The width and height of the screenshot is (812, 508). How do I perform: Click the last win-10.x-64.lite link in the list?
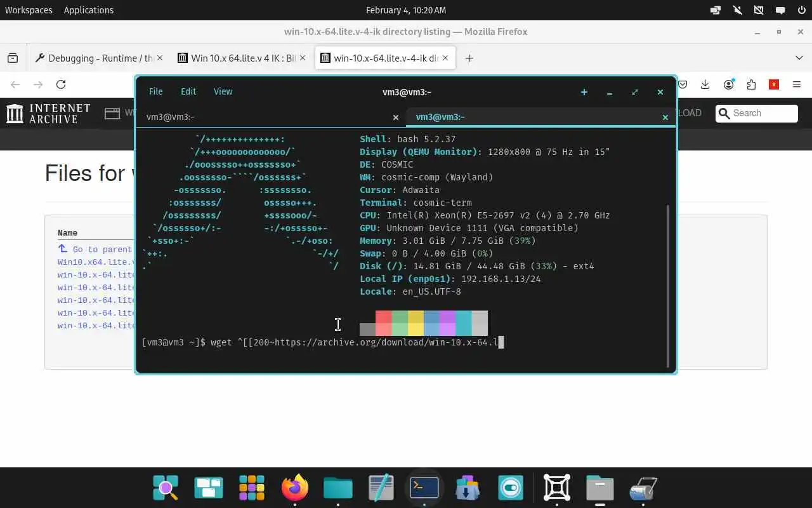tap(96, 326)
